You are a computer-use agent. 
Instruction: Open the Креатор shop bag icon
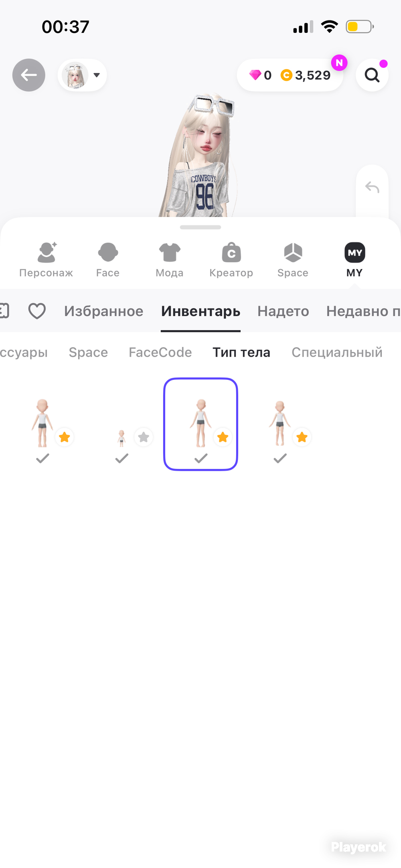pos(231,252)
